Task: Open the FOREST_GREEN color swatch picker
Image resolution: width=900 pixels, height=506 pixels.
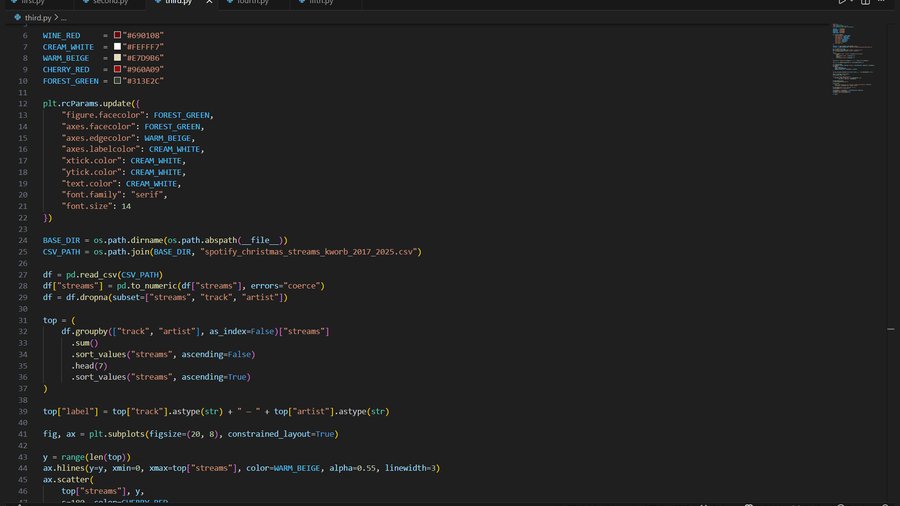Action: point(117,81)
